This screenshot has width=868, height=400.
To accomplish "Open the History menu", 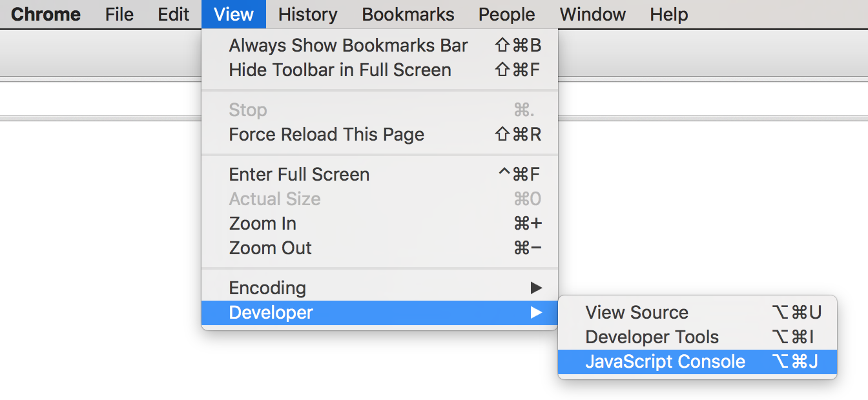I will 307,14.
